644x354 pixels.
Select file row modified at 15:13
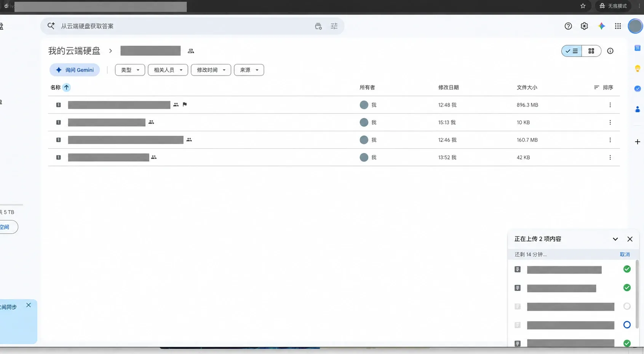pos(334,122)
